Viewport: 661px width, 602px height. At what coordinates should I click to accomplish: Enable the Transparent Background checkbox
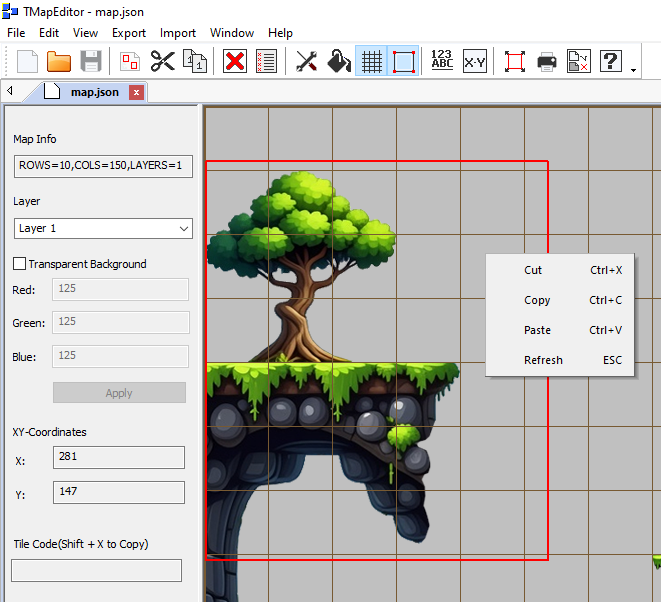click(x=20, y=264)
